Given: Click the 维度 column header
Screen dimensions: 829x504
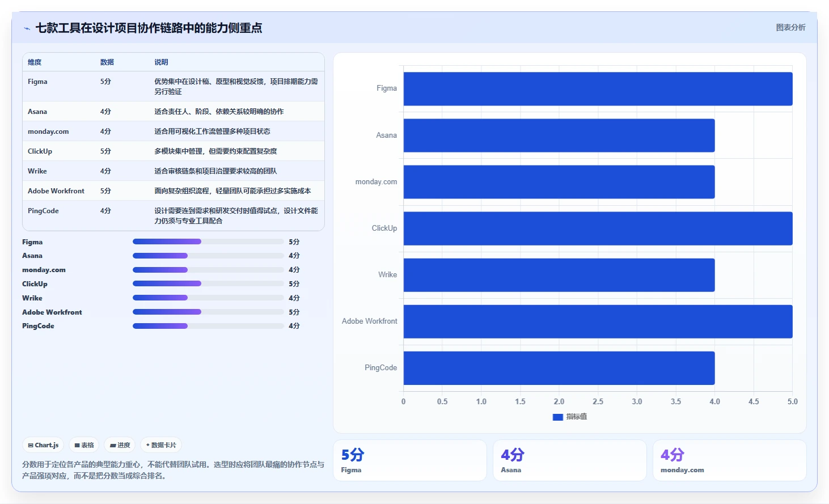Looking at the screenshot, I should [35, 62].
